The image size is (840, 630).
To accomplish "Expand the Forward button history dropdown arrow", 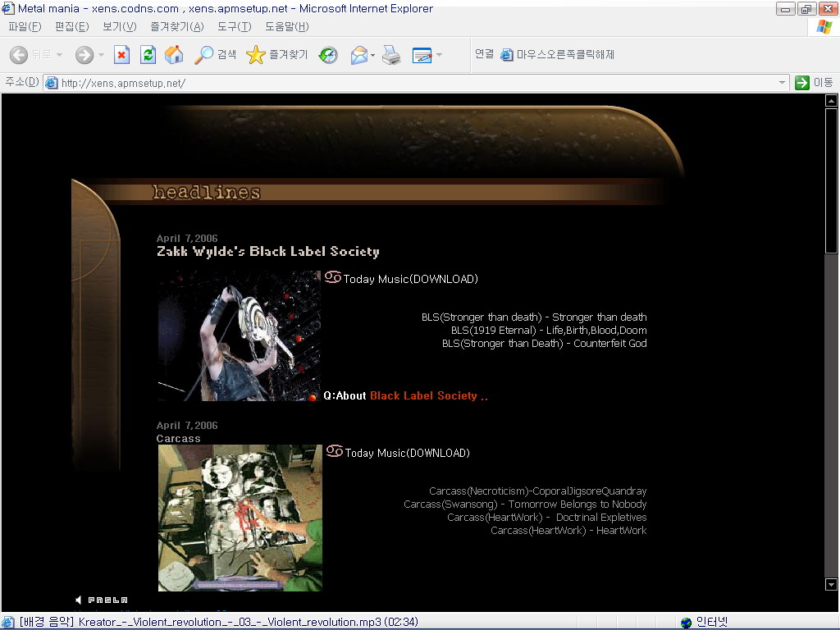I will [x=102, y=55].
